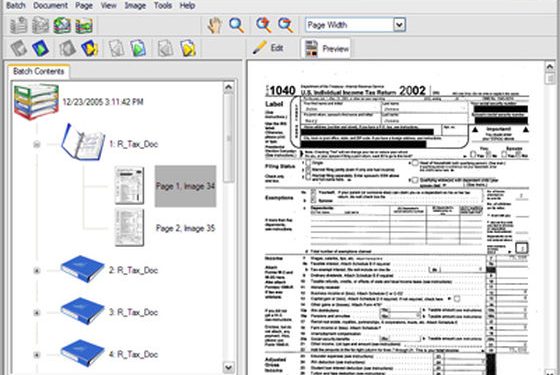This screenshot has width=560, height=375.
Task: Expand the 2: R_Tax_Doc tree node
Action: pyautogui.click(x=36, y=270)
